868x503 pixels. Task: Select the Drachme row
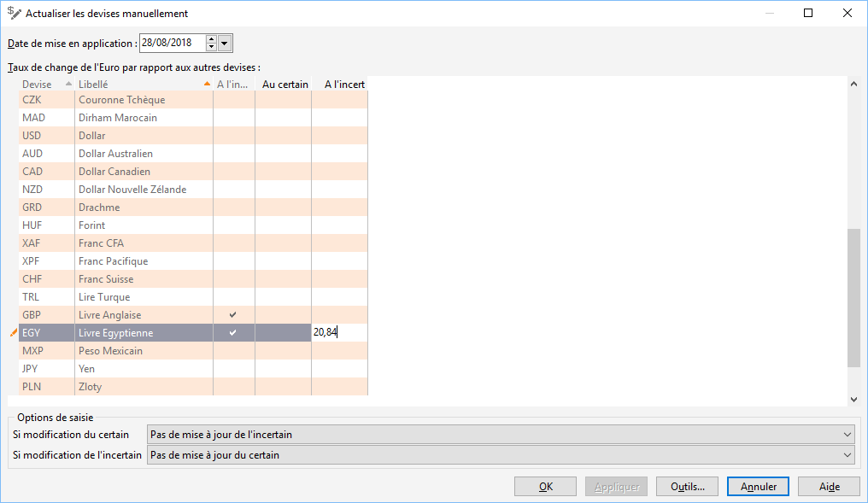(193, 207)
